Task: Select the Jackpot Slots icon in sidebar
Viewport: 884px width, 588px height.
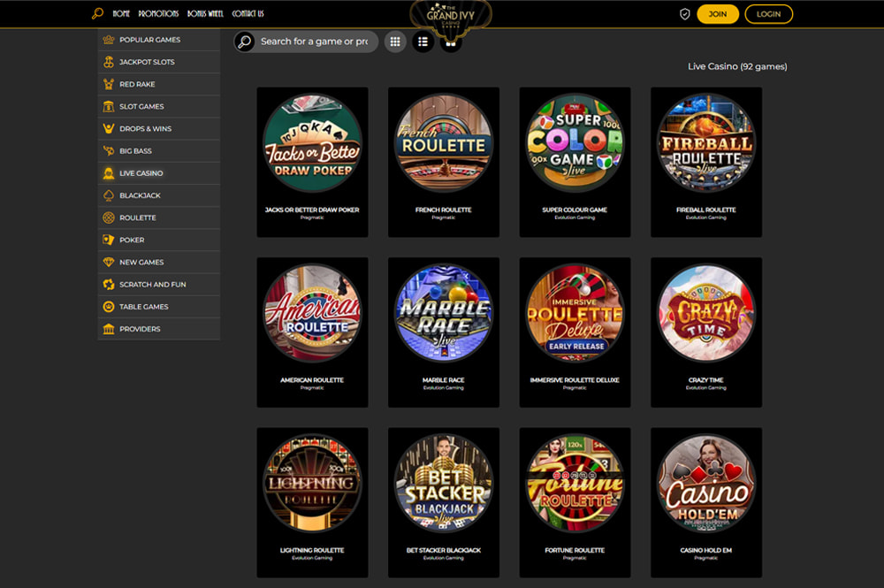Action: click(x=109, y=62)
